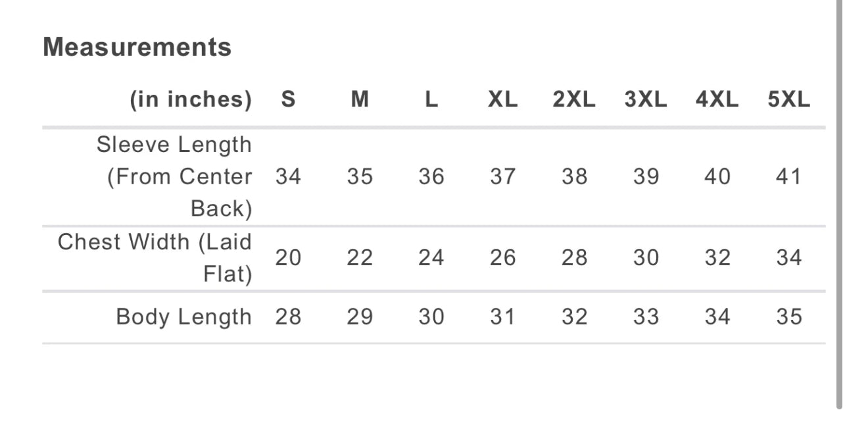868x437 pixels.
Task: Select sleeve length value 36 for L
Action: pyautogui.click(x=431, y=176)
